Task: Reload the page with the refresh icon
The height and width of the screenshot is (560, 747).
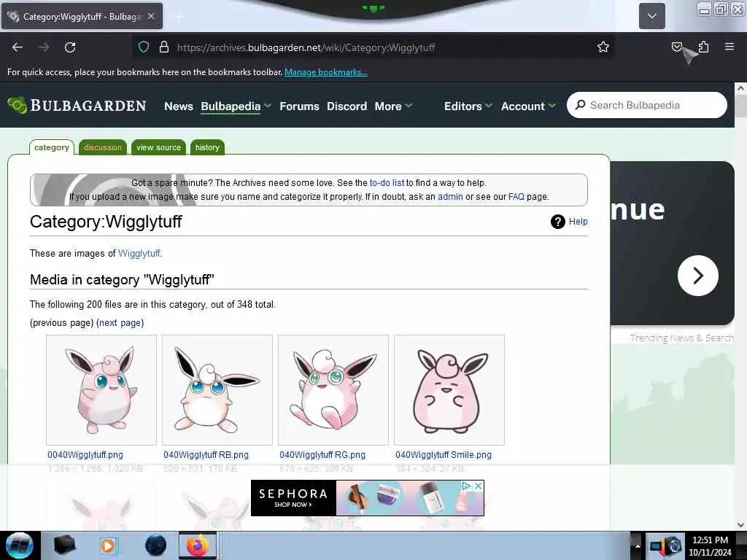Action: point(70,47)
